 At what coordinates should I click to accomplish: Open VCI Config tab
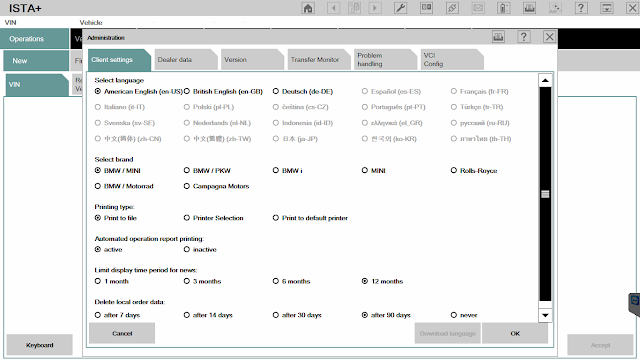coord(452,60)
